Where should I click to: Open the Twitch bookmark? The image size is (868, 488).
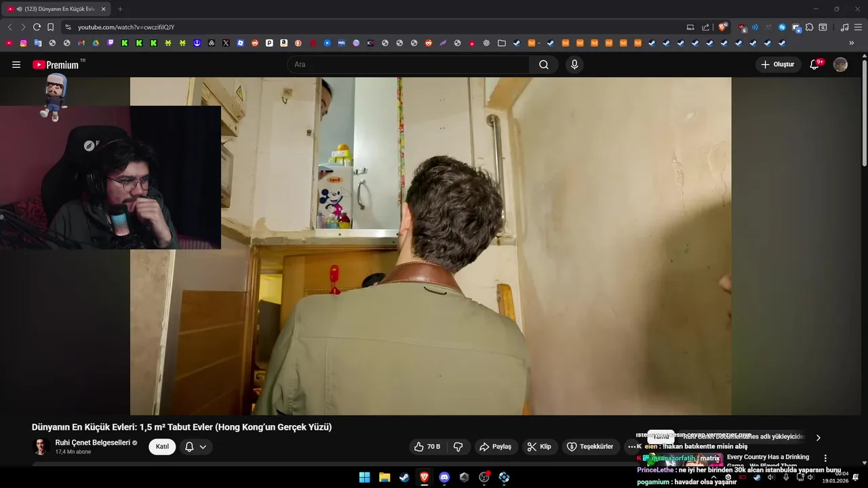click(111, 43)
